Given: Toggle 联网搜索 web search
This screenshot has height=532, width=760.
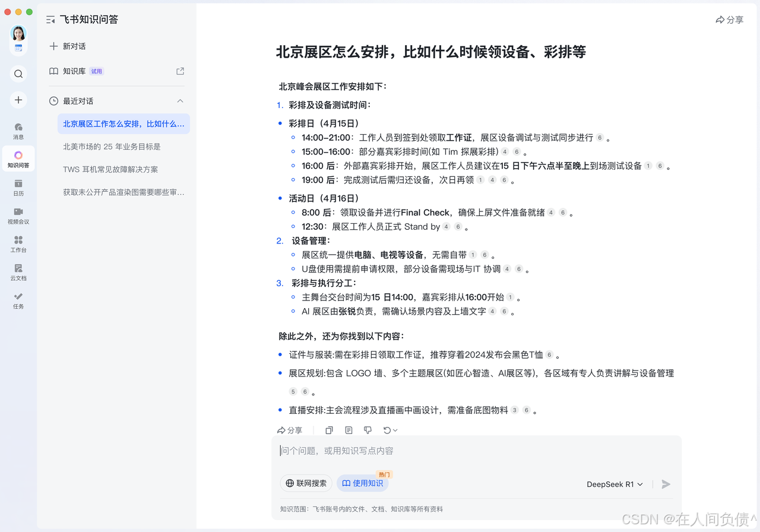Looking at the screenshot, I should tap(306, 483).
